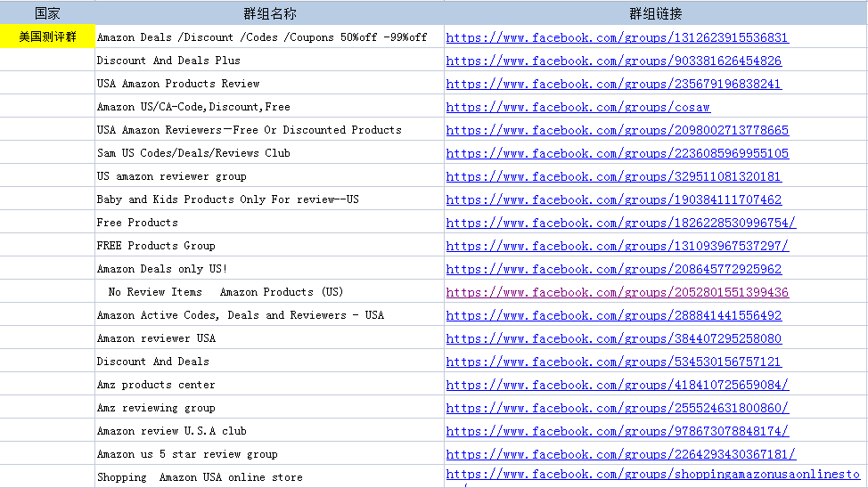
Task: Open the facebook groups link ending 1826228530996754/
Action: pyautogui.click(x=621, y=223)
